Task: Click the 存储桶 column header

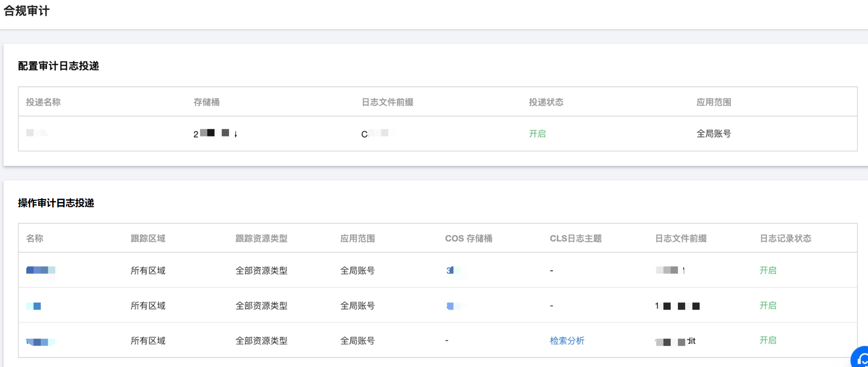Action: 206,102
